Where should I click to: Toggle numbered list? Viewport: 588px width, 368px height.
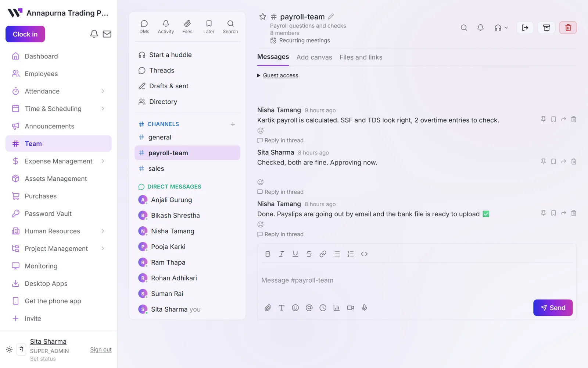(x=350, y=254)
